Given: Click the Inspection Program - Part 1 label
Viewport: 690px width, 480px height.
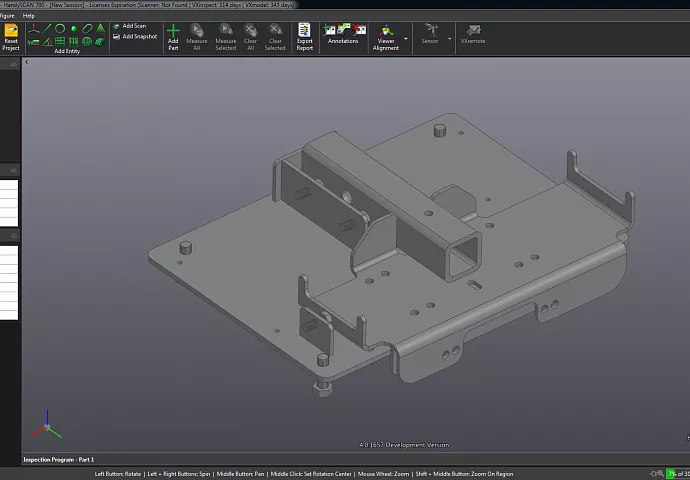Looking at the screenshot, I should pyautogui.click(x=59, y=459).
